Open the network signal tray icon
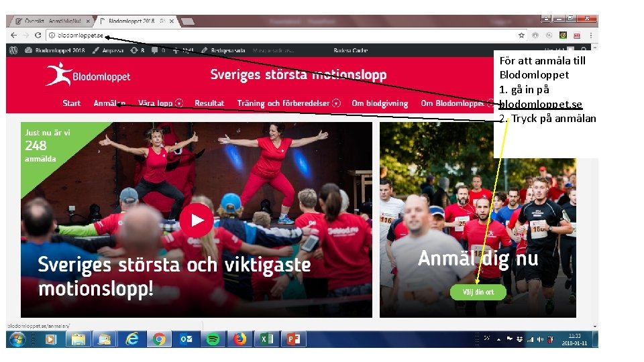The width and height of the screenshot is (644, 362). tap(530, 340)
